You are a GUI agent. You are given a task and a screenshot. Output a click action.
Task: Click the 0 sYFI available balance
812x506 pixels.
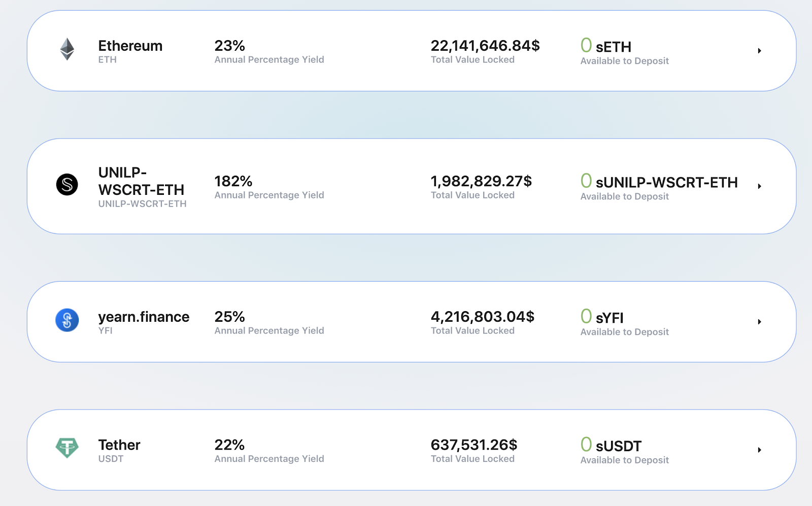(x=602, y=317)
